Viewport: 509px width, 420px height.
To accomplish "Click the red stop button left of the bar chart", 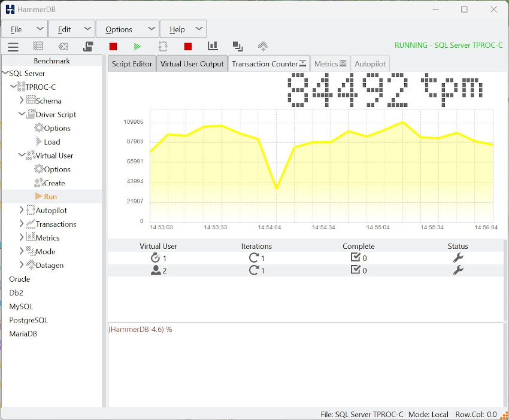I will (x=187, y=47).
